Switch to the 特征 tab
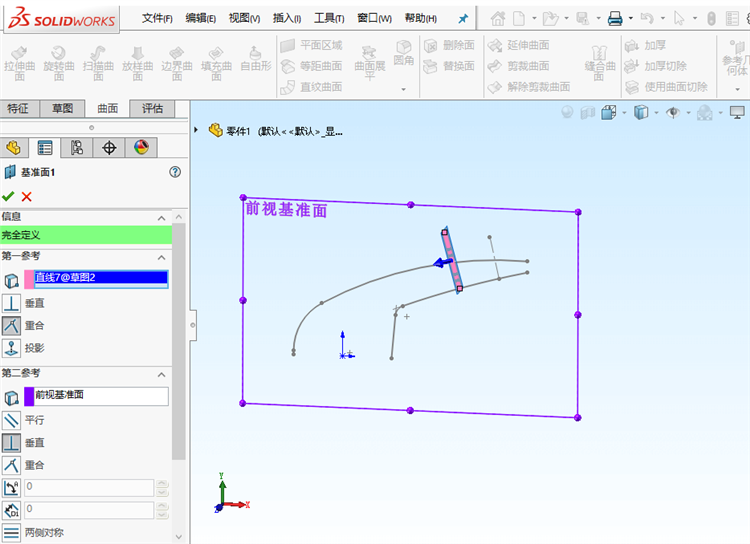This screenshot has width=750, height=544. click(x=18, y=109)
